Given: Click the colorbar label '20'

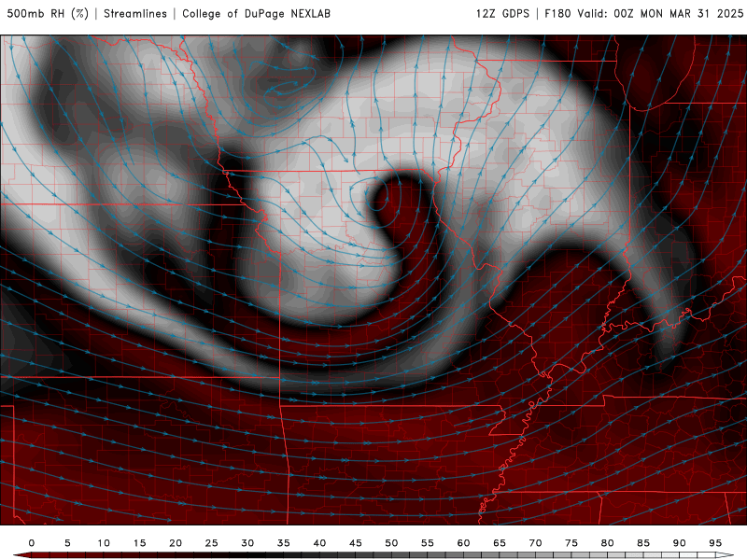Looking at the screenshot, I should click(x=176, y=543).
